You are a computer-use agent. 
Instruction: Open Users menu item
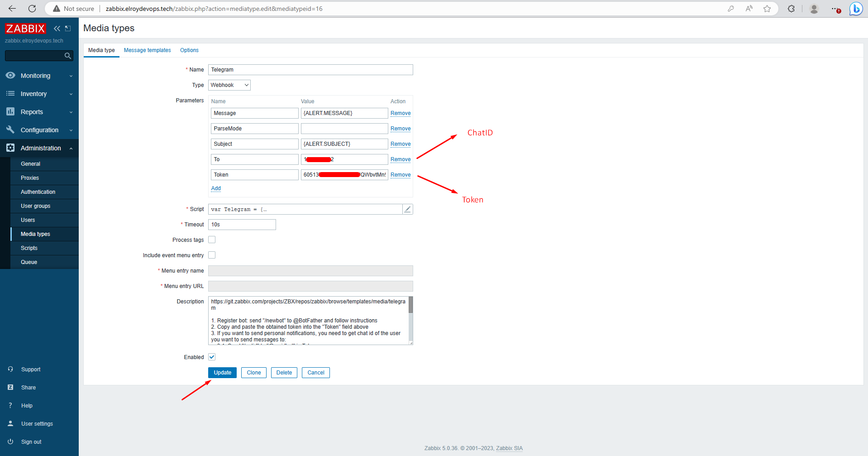point(44,220)
